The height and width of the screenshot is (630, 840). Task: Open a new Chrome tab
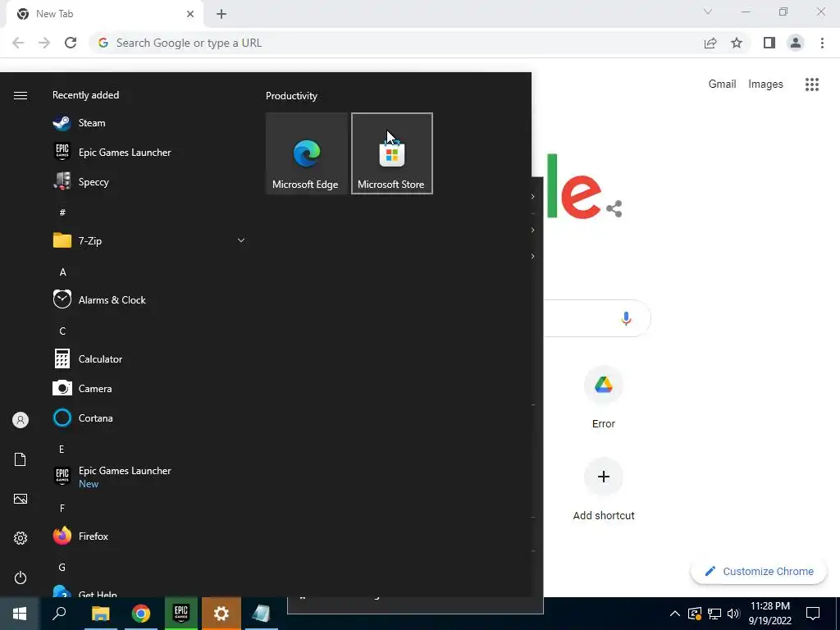(221, 14)
